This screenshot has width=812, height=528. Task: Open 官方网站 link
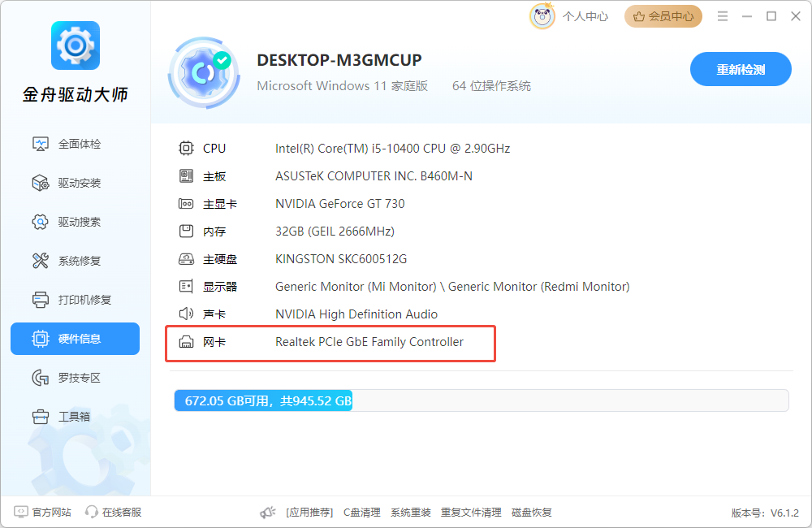click(51, 513)
